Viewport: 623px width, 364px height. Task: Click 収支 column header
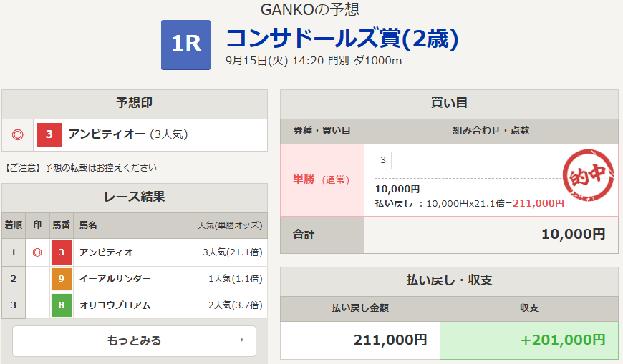click(529, 308)
